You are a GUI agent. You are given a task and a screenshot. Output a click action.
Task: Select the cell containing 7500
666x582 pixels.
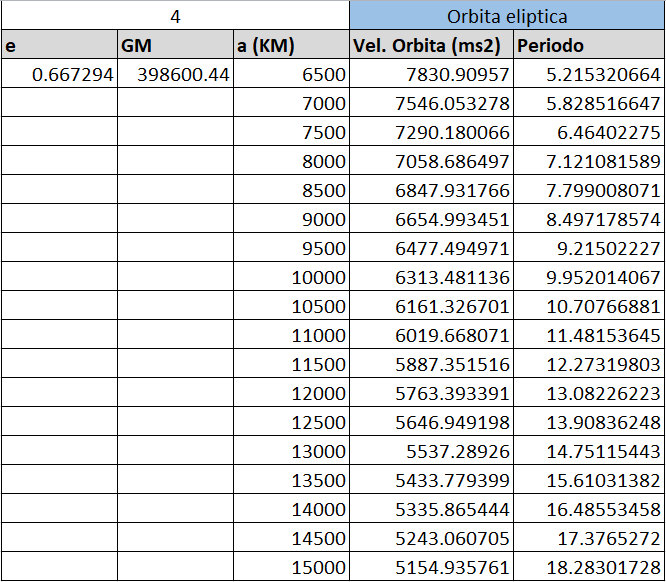tap(291, 131)
